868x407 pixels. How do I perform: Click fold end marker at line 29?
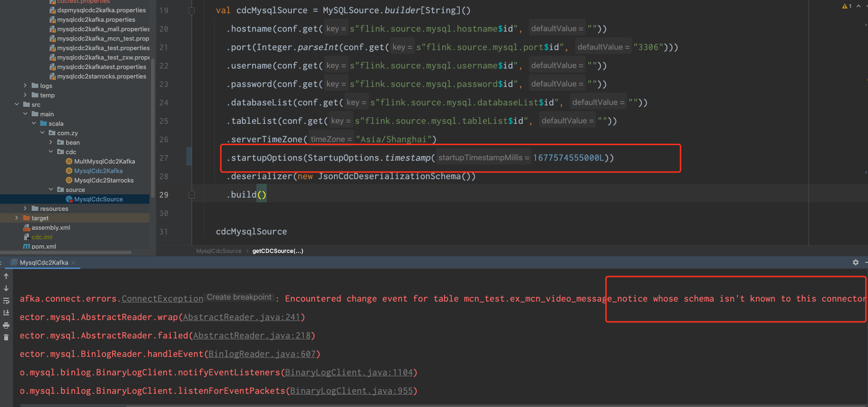point(192,194)
